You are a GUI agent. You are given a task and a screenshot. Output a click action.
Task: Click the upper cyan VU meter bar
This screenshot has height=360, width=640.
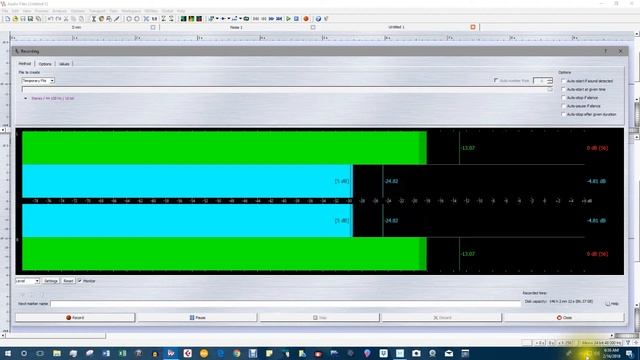coord(187,181)
